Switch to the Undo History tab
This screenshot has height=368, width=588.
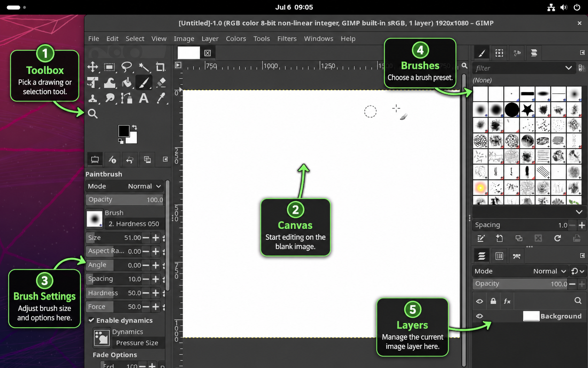point(130,160)
